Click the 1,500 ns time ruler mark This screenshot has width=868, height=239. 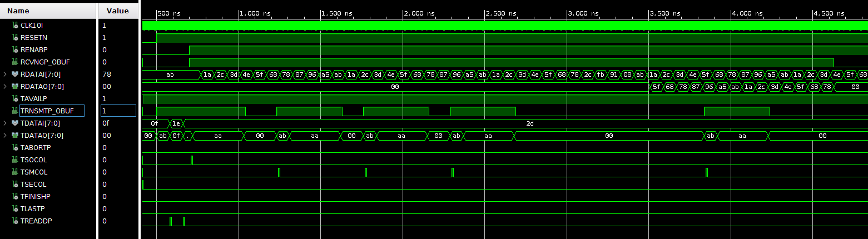click(x=337, y=13)
